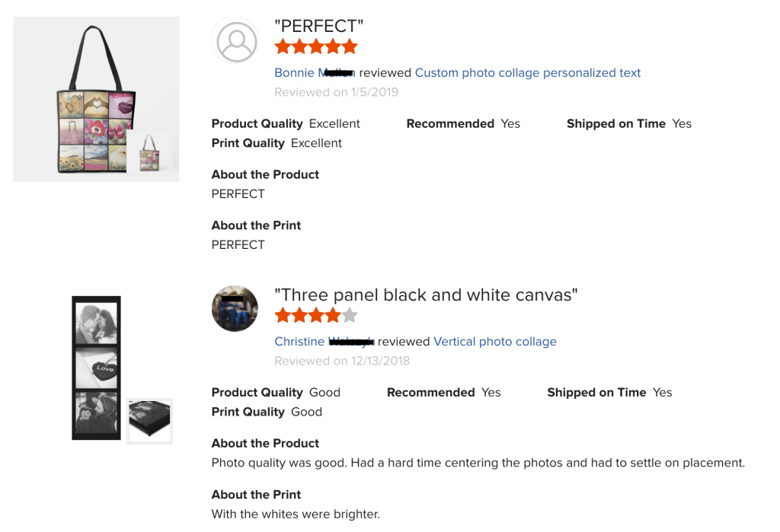780x532 pixels.
Task: Click fourth orange star of canvas review
Action: [x=333, y=315]
